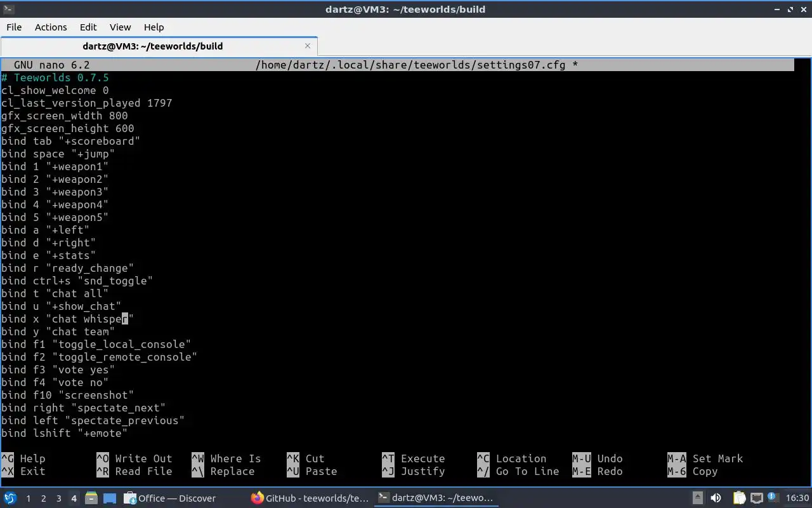Click the show desktop icon in panel

pos(110,498)
